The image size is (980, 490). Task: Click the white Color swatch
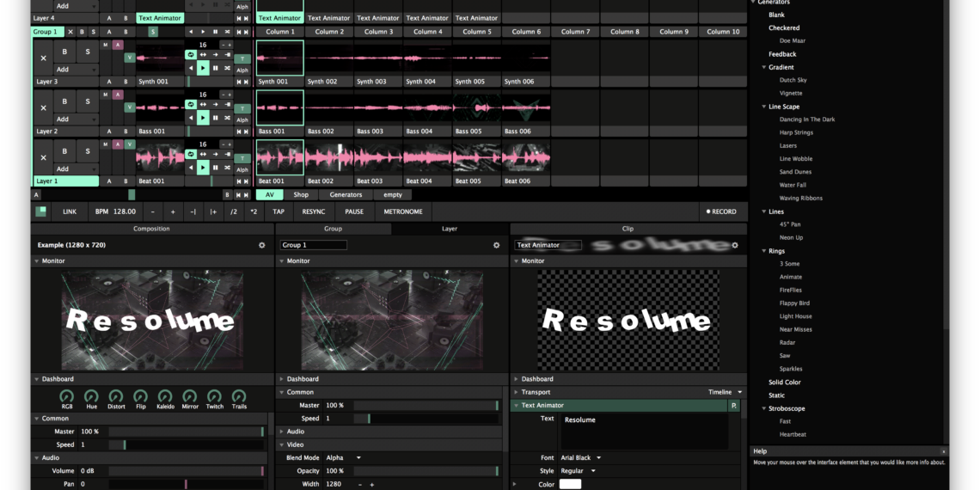coord(570,484)
